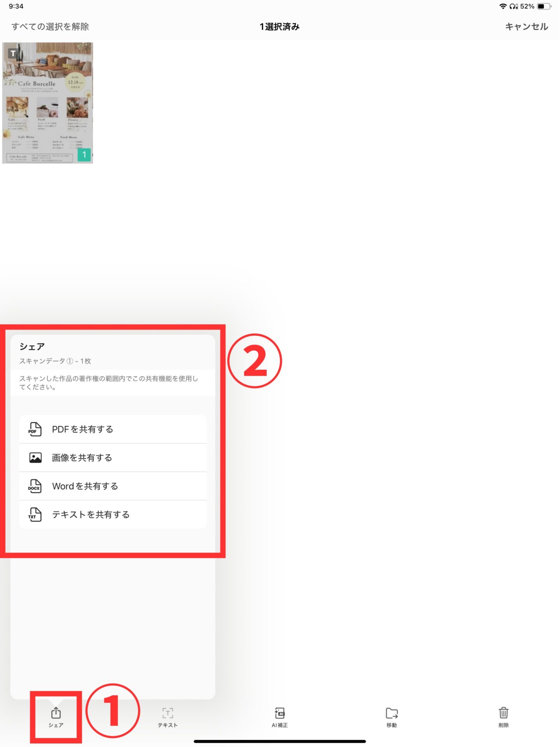Tap キャンセル to cancel selection
Image resolution: width=560 pixels, height=747 pixels.
pyautogui.click(x=527, y=26)
